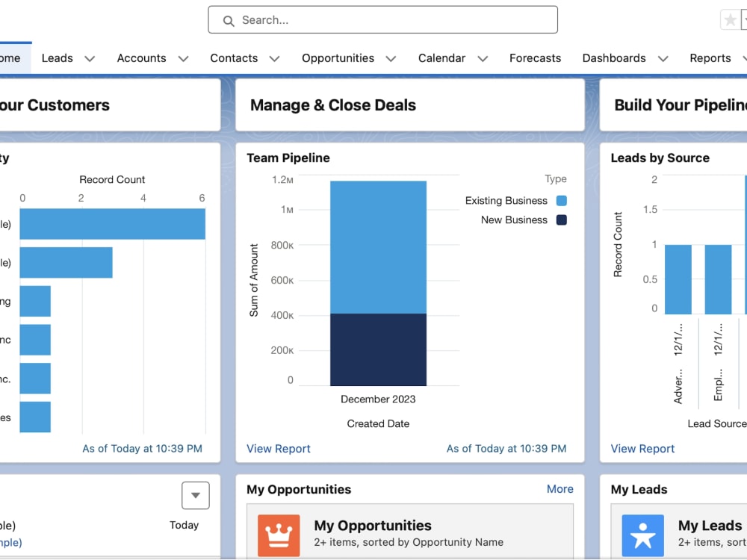Click the New Business legend swatch
Screen dimensions: 747x560
click(x=562, y=220)
